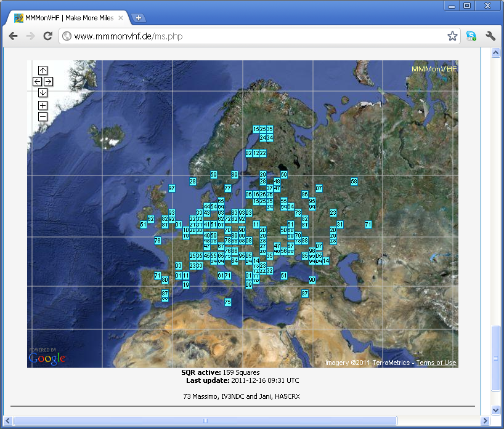
Task: Pan the map right with arrow control
Action: 48,81
